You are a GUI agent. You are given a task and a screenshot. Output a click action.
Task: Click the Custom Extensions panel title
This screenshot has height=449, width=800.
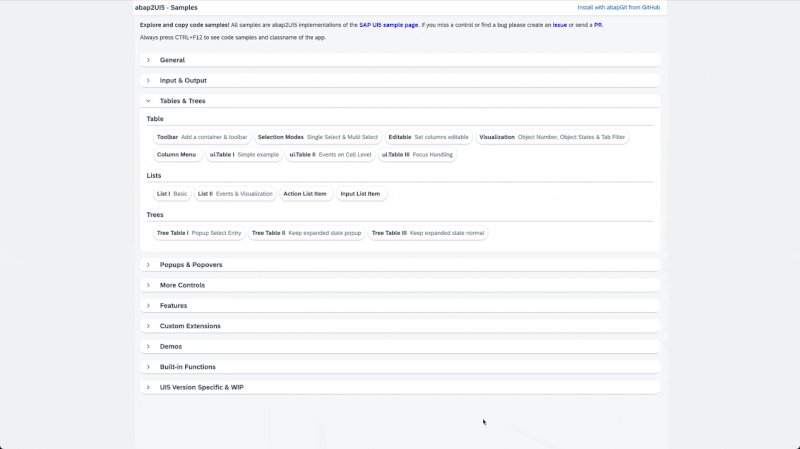pos(190,326)
